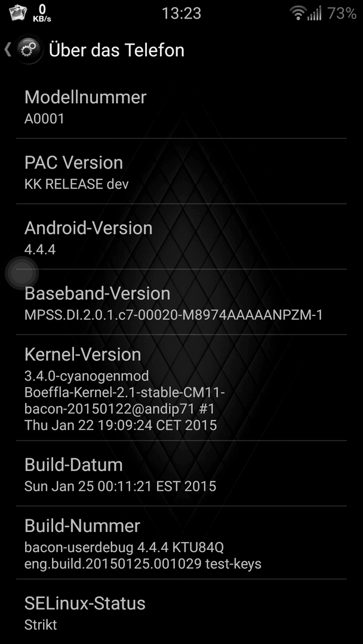
Task: Tap the back chevron arrow
Action: coord(7,49)
